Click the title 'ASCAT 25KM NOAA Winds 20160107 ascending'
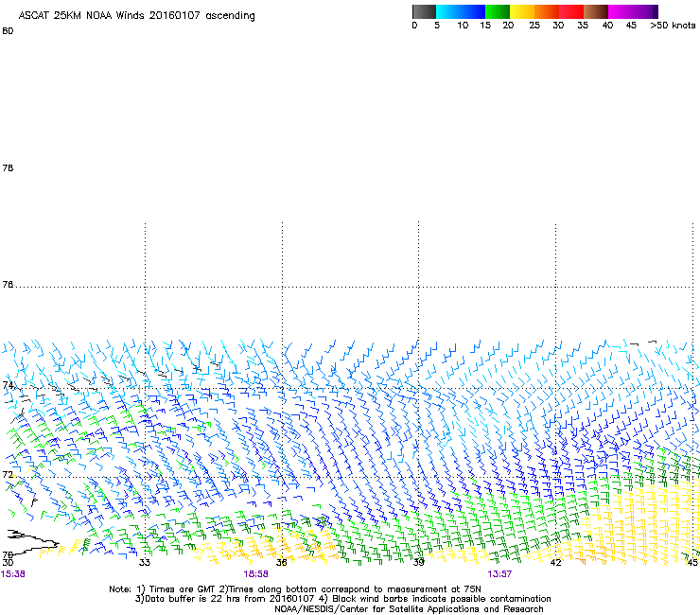 [136, 16]
